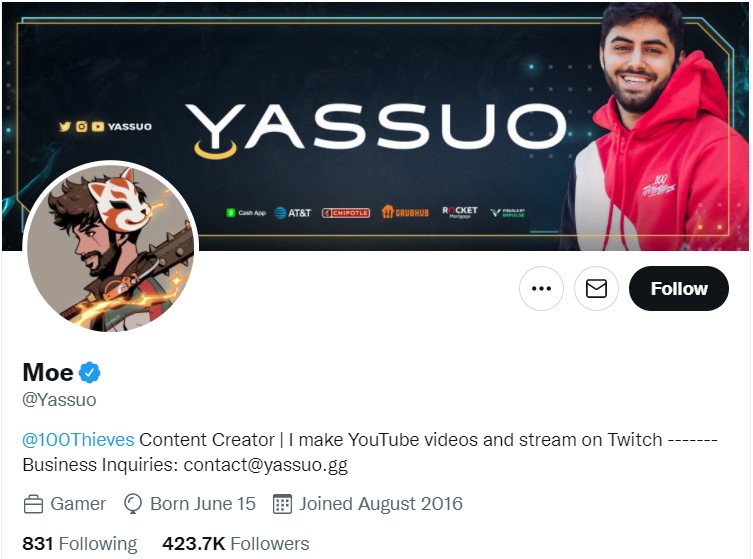Screen dimensions: 753x559
Task: Click the large YASSUO banner title
Action: 377,128
